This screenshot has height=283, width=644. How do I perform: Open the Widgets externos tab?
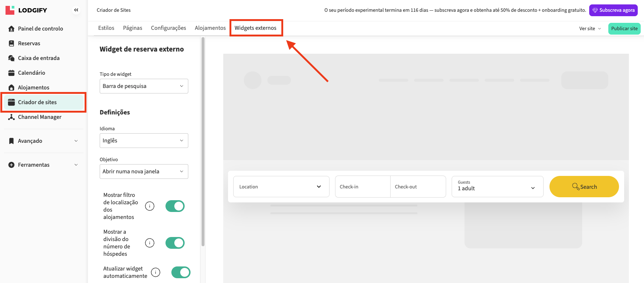pyautogui.click(x=256, y=28)
